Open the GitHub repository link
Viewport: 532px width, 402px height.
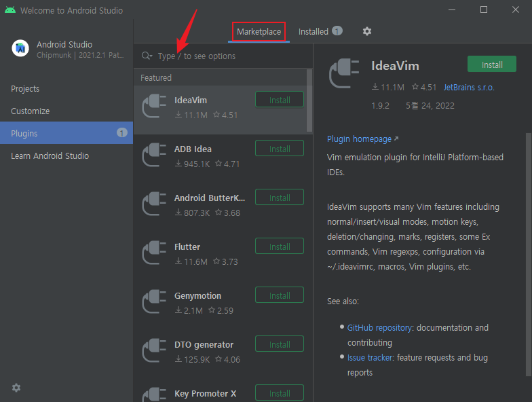pyautogui.click(x=380, y=327)
